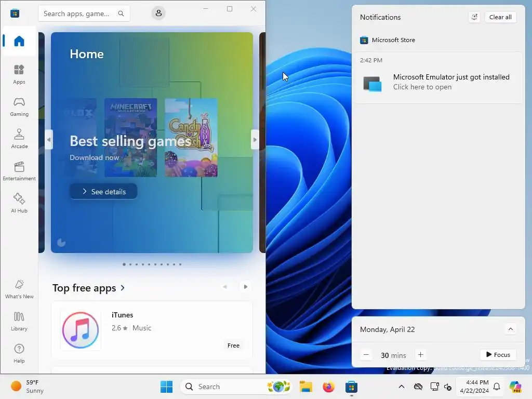Select the Arcade section
Image resolution: width=532 pixels, height=399 pixels.
[19, 139]
